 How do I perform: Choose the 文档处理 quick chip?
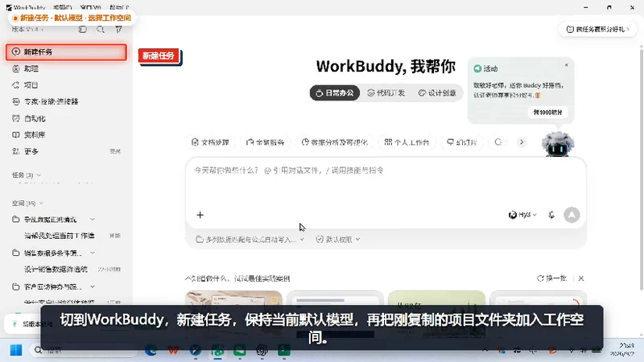point(210,142)
